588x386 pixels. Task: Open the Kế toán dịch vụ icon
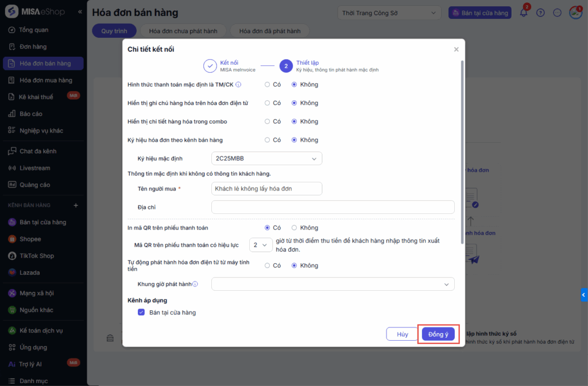12,330
